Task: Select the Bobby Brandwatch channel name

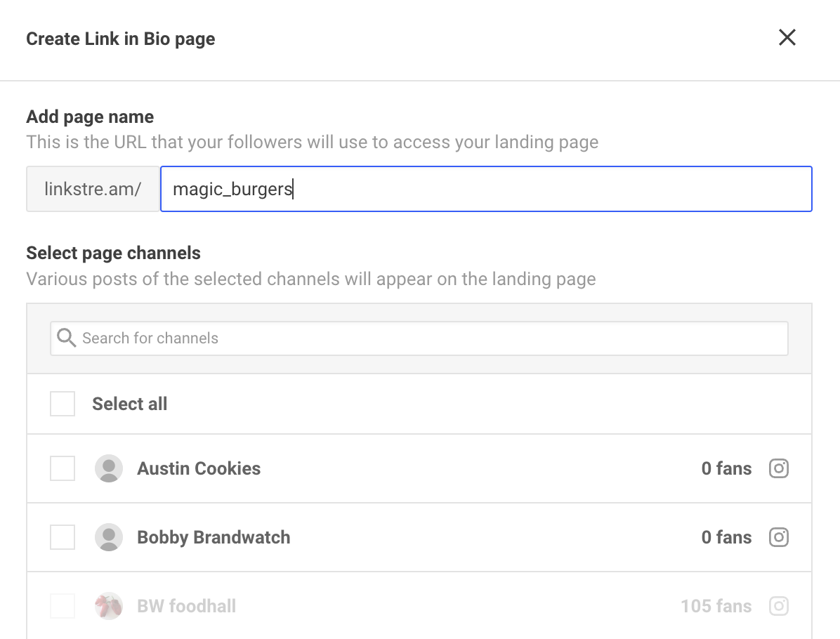Action: click(x=214, y=536)
